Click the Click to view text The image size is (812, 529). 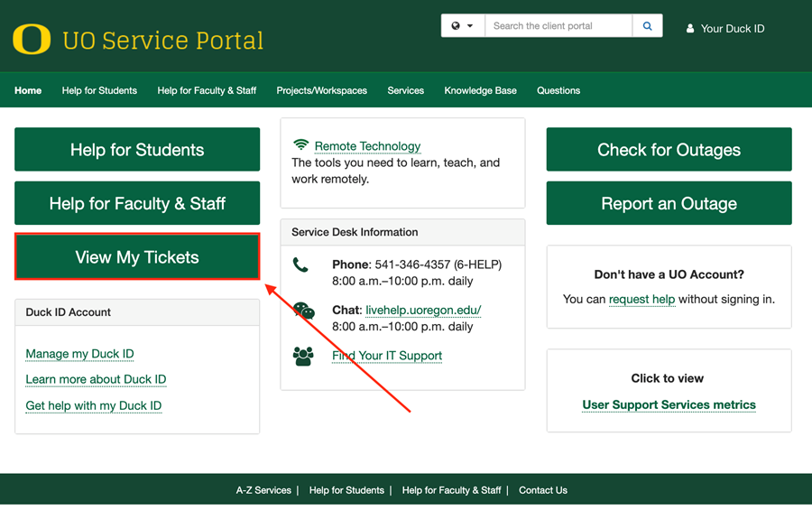pyautogui.click(x=667, y=378)
